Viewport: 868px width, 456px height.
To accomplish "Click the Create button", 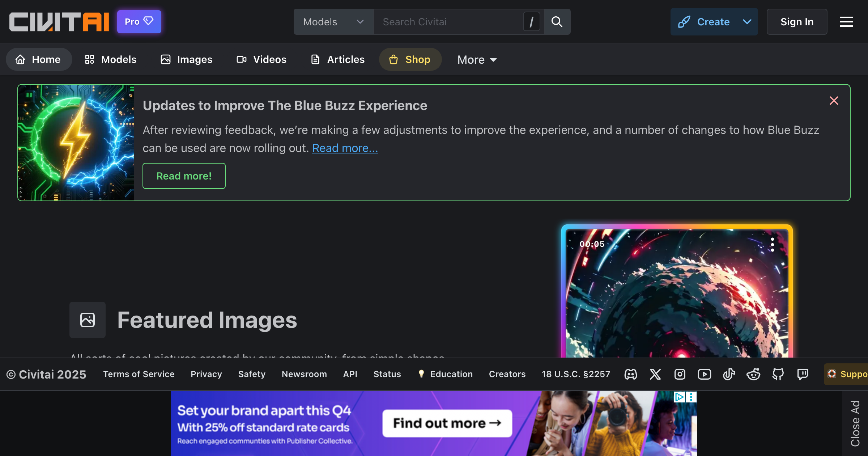I will 704,22.
